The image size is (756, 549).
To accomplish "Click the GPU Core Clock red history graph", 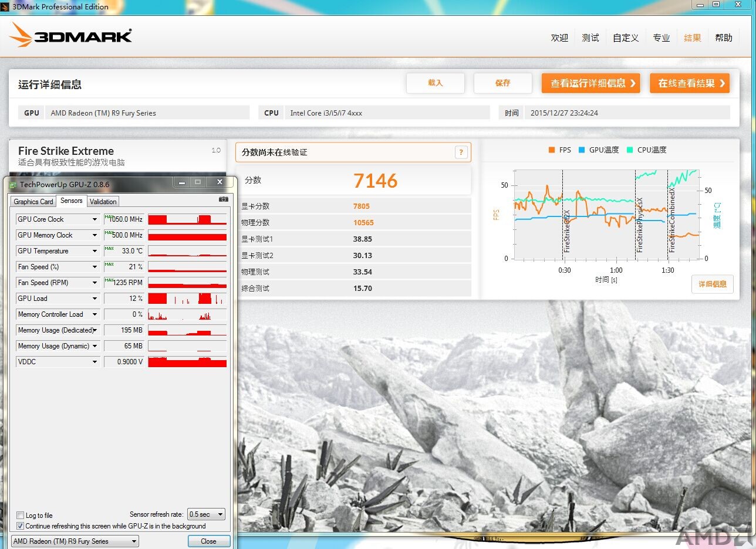I will tap(187, 219).
